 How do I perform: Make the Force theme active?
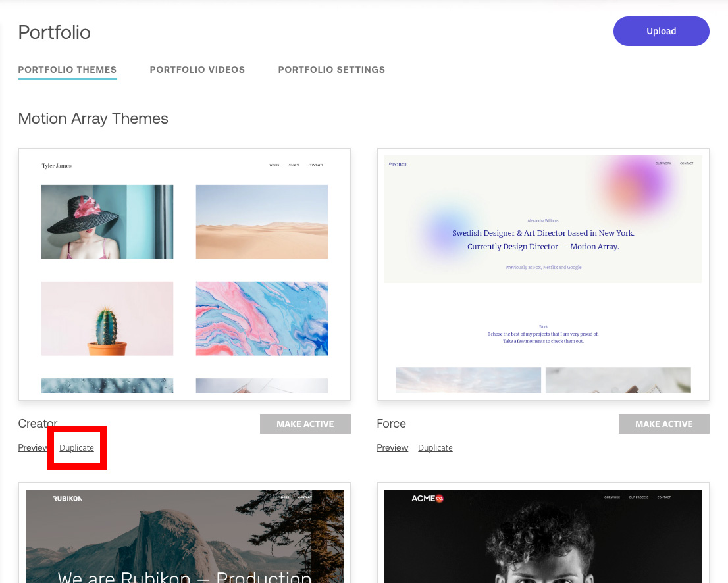(664, 424)
